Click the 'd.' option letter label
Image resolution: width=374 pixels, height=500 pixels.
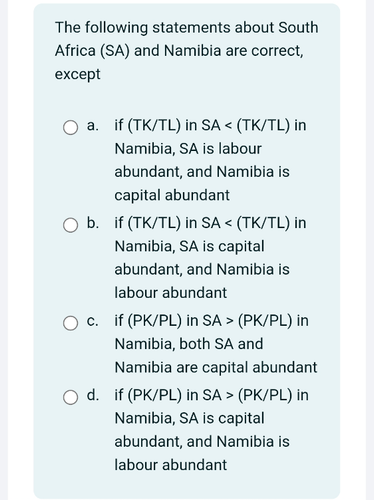point(92,395)
